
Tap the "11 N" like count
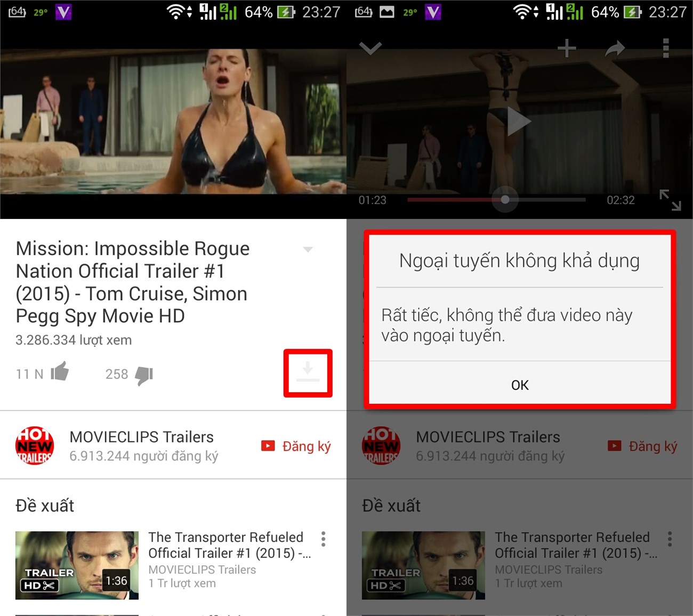29,374
